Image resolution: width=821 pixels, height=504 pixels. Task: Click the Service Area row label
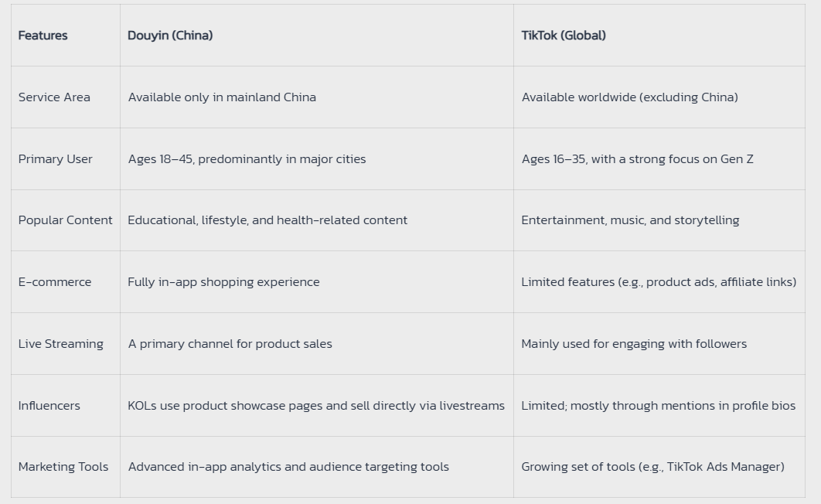pyautogui.click(x=54, y=97)
